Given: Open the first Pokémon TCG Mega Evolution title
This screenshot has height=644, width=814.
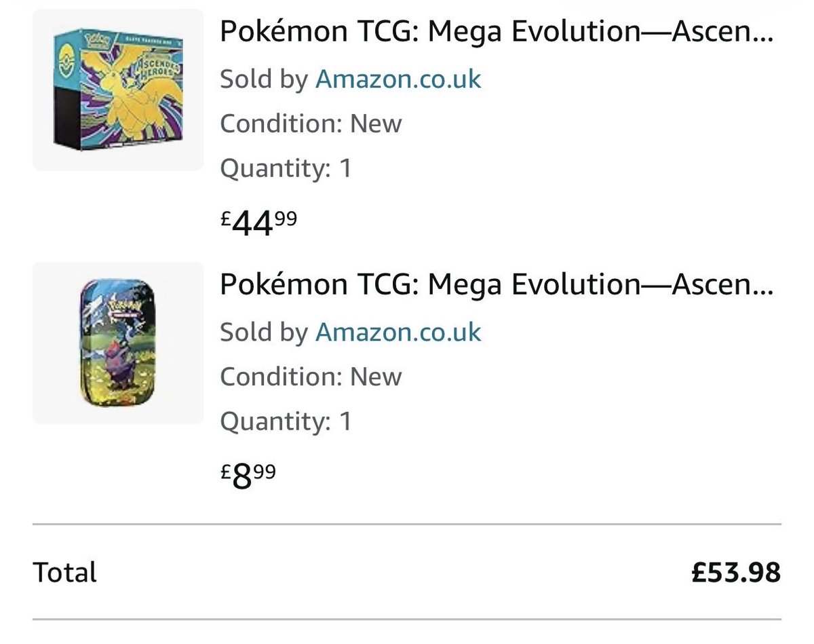Looking at the screenshot, I should click(495, 33).
